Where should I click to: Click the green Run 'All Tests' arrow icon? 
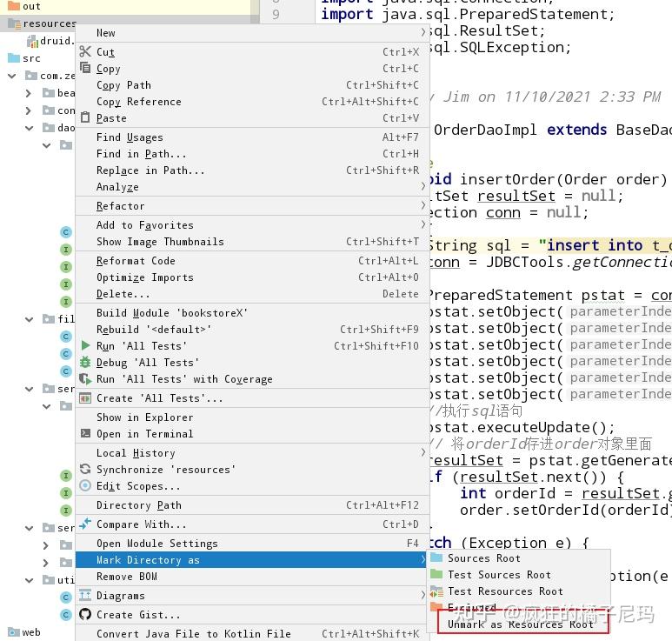[85, 345]
